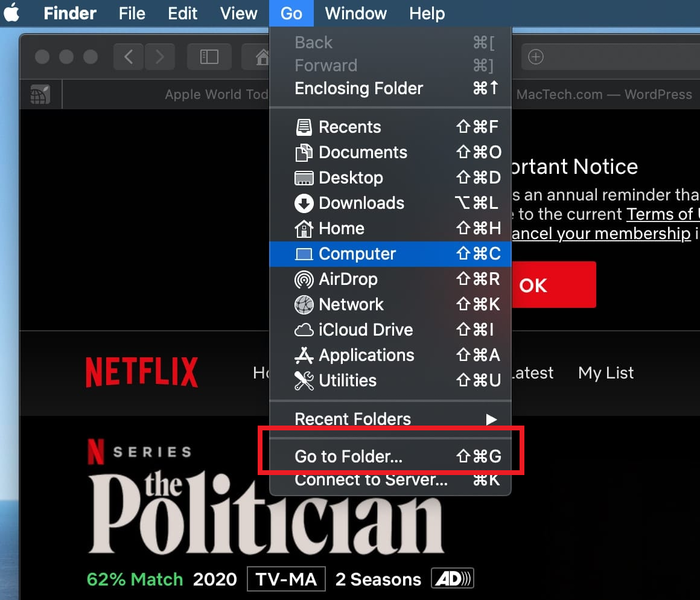Open My List on Netflix
The width and height of the screenshot is (700, 600).
coord(605,373)
